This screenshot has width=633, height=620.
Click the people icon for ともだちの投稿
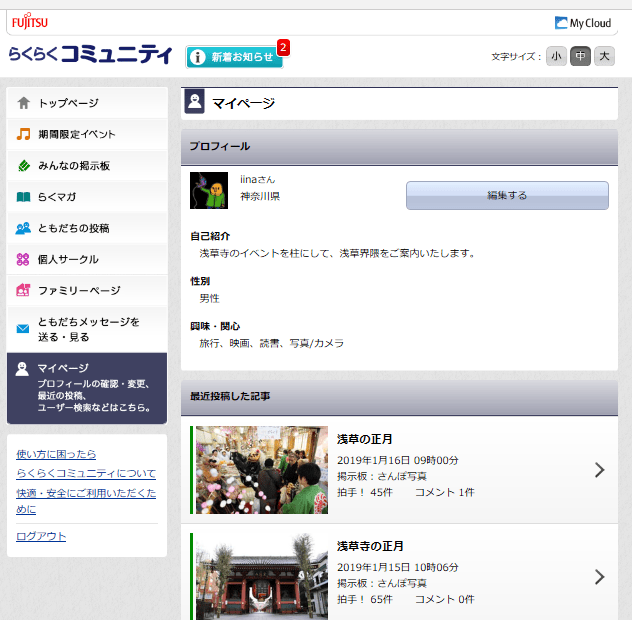(23, 228)
